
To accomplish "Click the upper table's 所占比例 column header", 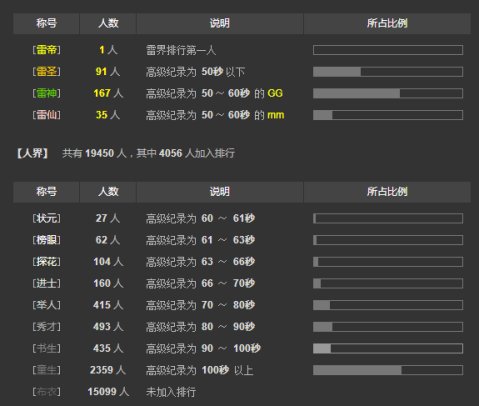I will tap(387, 23).
